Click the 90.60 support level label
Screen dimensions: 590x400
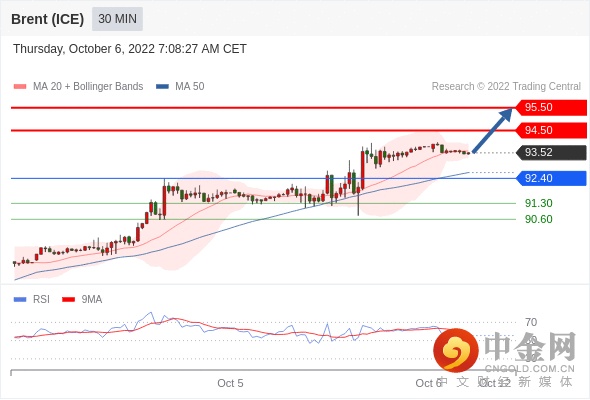538,219
